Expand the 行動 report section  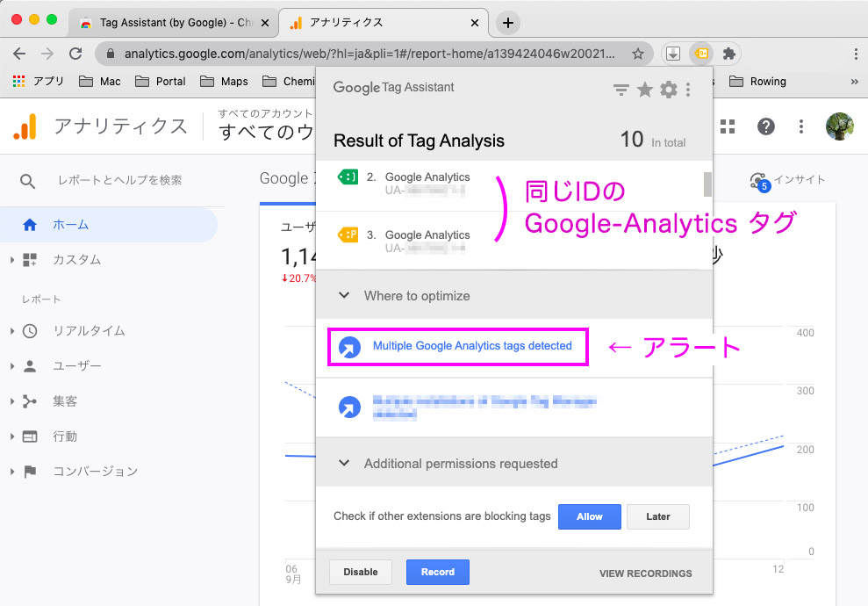coord(12,436)
